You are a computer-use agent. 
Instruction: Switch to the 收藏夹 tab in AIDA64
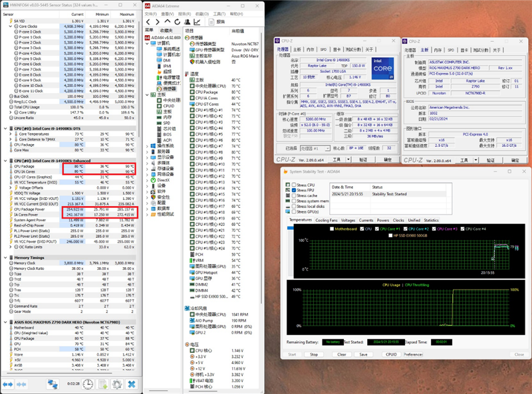tap(167, 31)
